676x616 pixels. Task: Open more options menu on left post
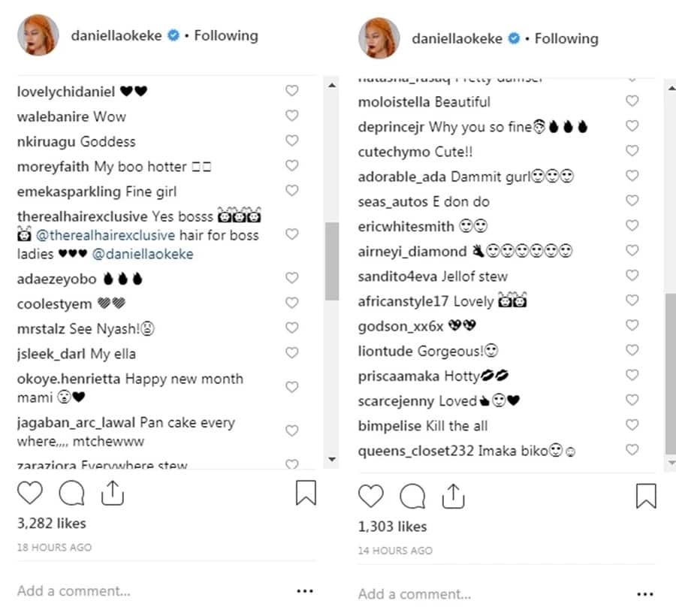point(304,591)
